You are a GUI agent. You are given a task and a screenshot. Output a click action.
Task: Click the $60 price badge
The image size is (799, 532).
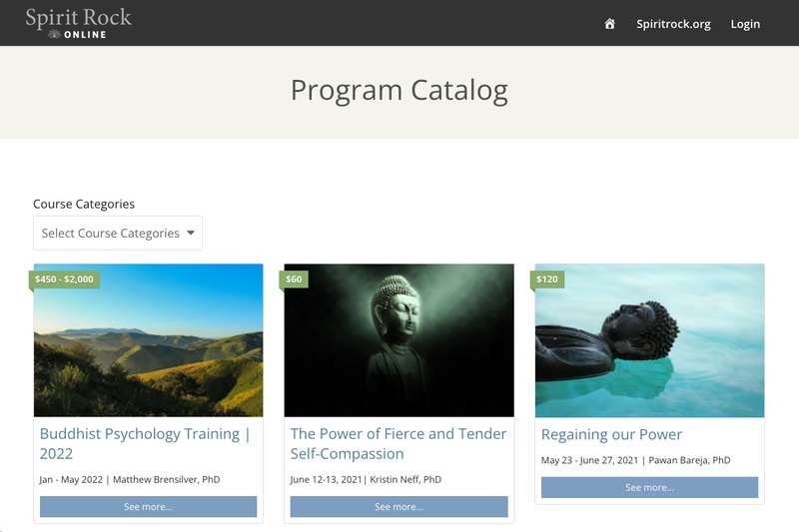pos(294,279)
